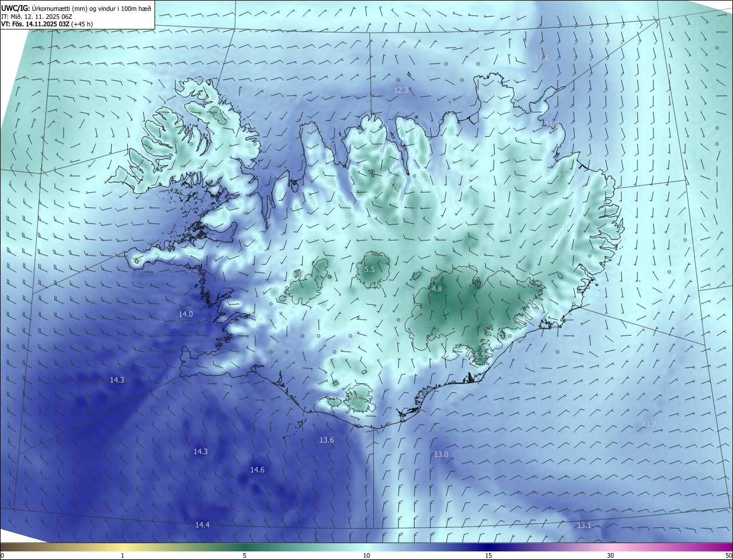The height and width of the screenshot is (560, 733).
Task: Click the 11.6 value label on the map
Action: [542, 58]
